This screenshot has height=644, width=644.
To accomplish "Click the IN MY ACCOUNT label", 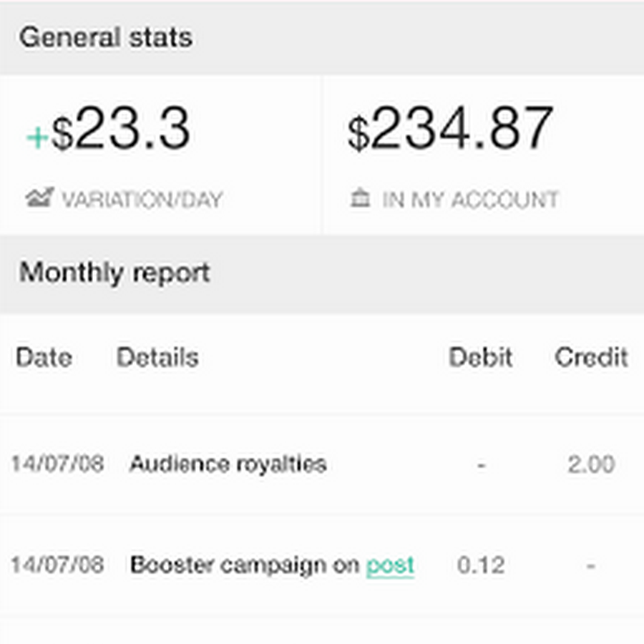I will 470,199.
